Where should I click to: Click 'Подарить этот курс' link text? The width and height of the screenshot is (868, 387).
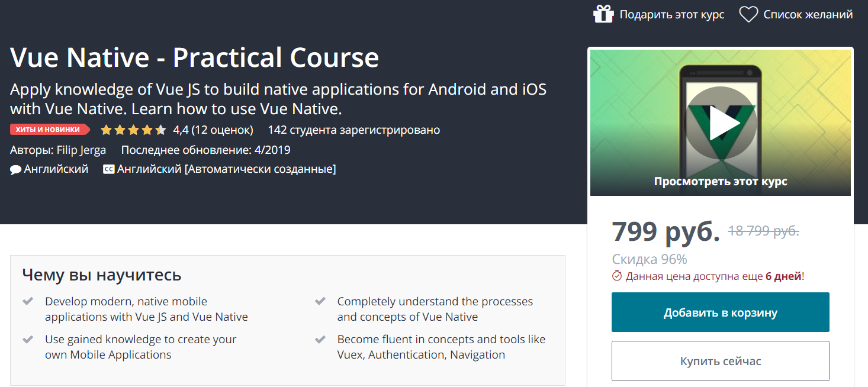671,14
